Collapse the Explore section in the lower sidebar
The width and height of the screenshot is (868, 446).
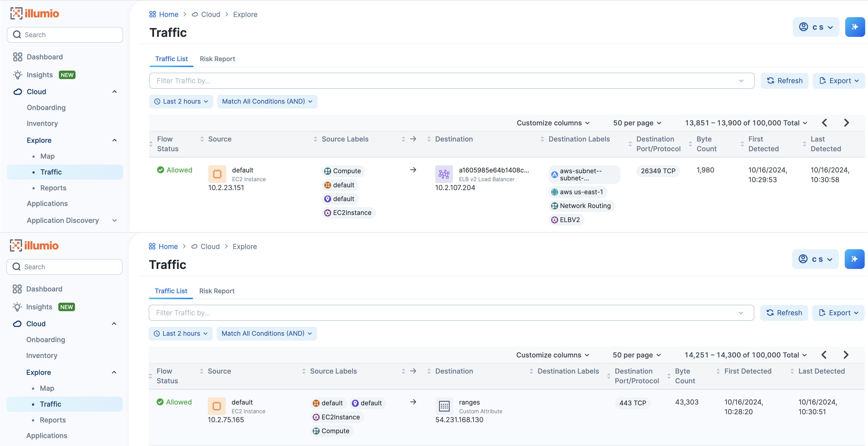[x=114, y=372]
